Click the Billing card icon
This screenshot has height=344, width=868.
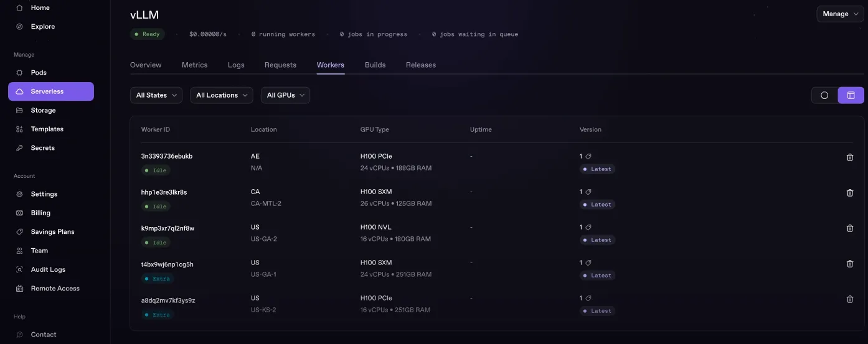coord(19,213)
